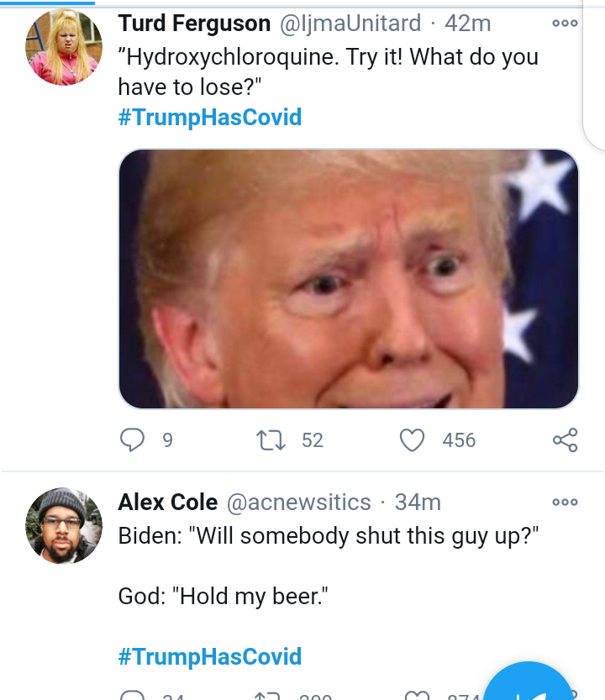
Task: Retweet the Hydroxychloroquine tweet
Action: [271, 439]
